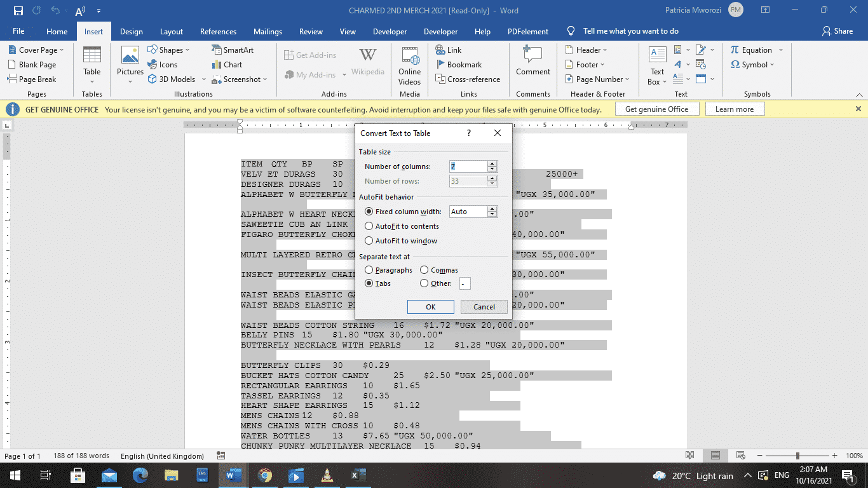868x488 pixels.
Task: Open Excel from the taskbar
Action: coord(358,475)
